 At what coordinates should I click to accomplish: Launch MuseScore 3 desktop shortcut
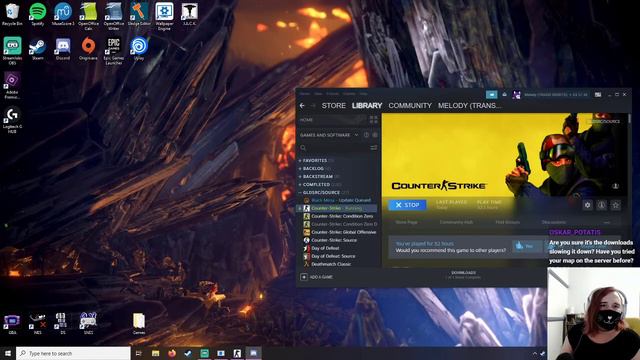[63, 14]
